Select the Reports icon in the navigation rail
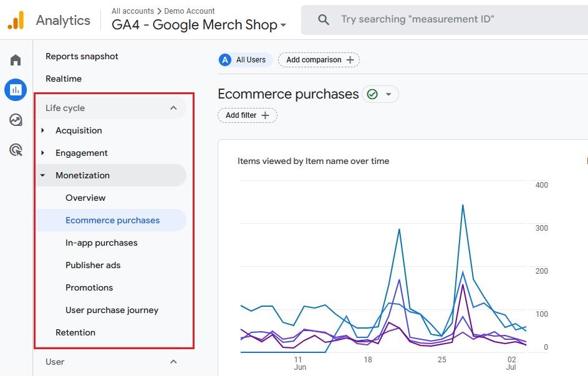 pyautogui.click(x=15, y=90)
